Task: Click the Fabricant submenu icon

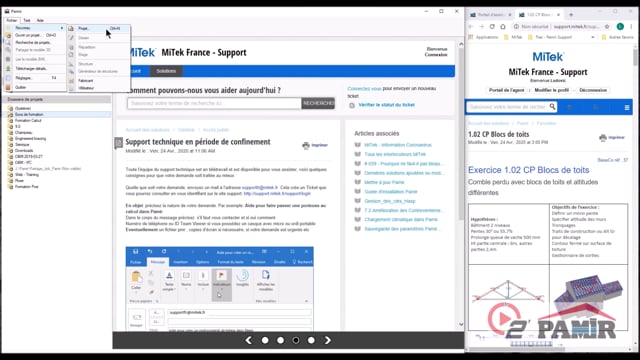Action: tap(71, 80)
